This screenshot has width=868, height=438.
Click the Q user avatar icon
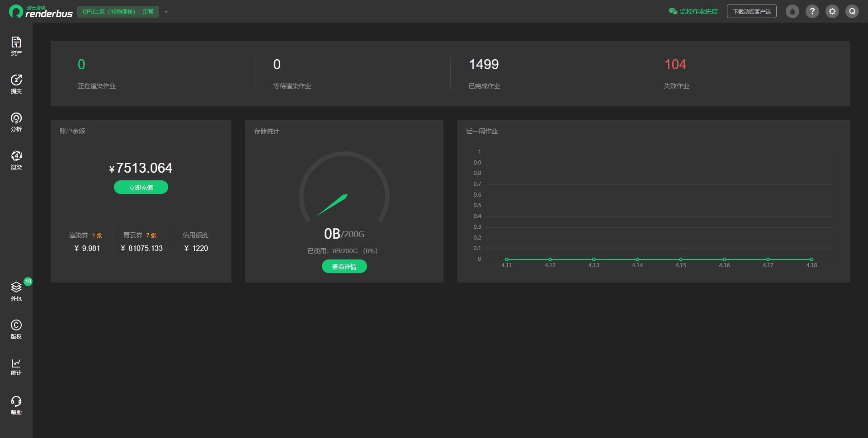(x=852, y=11)
